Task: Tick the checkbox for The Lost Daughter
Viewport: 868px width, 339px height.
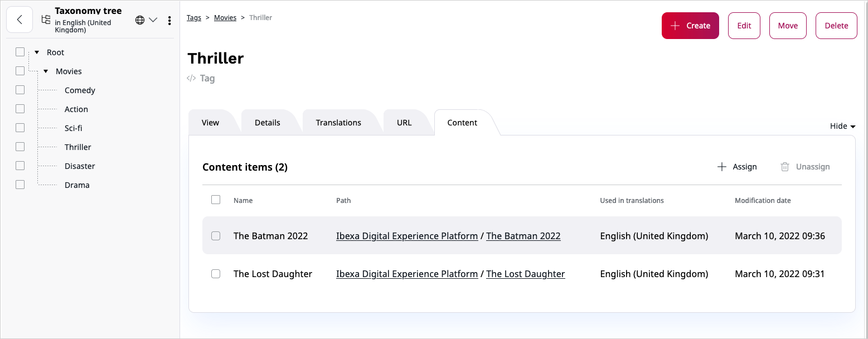Action: [216, 274]
